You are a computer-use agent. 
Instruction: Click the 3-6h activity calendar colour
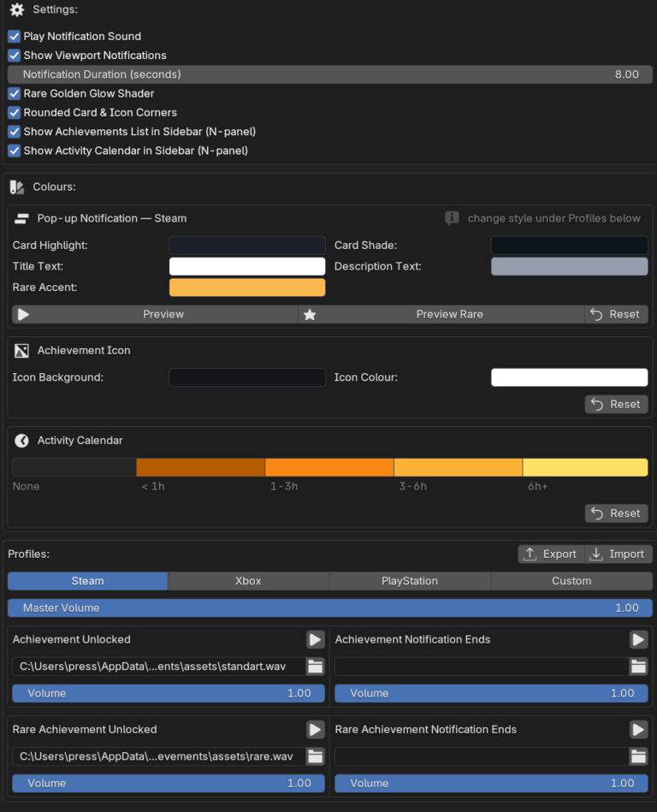pos(459,467)
